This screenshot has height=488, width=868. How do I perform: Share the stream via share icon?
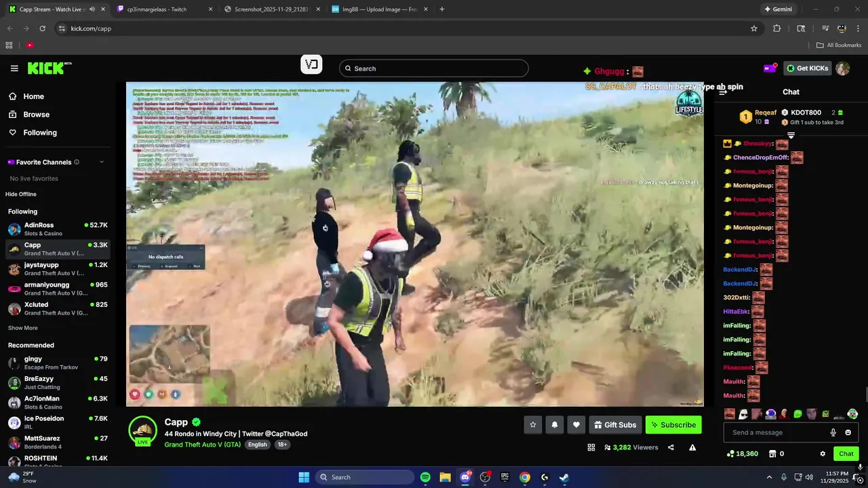[671, 447]
